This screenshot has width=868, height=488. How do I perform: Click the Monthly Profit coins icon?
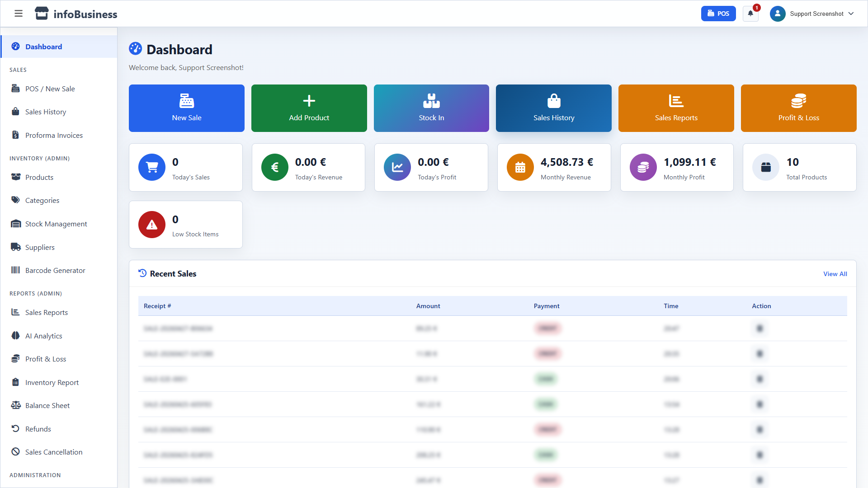point(643,167)
